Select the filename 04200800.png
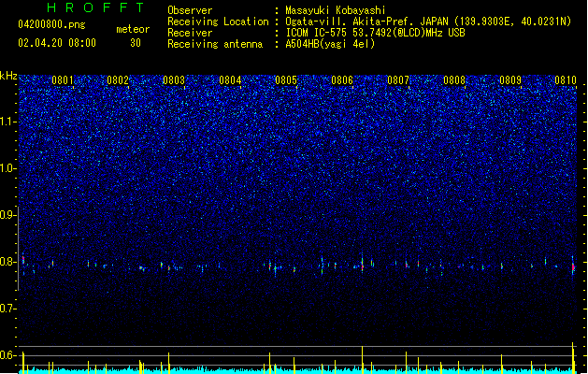 click(x=51, y=24)
